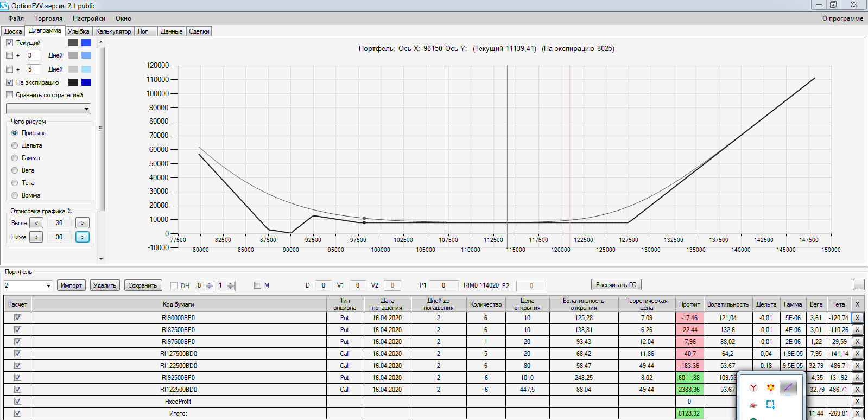Click the second DH spinner showing 1
The image size is (868, 420).
tap(226, 285)
